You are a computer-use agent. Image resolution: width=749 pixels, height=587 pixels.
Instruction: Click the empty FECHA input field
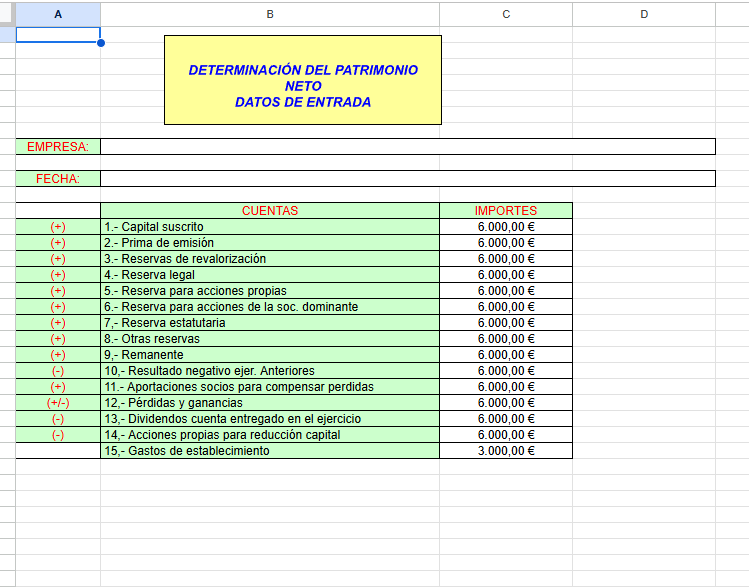pos(408,179)
